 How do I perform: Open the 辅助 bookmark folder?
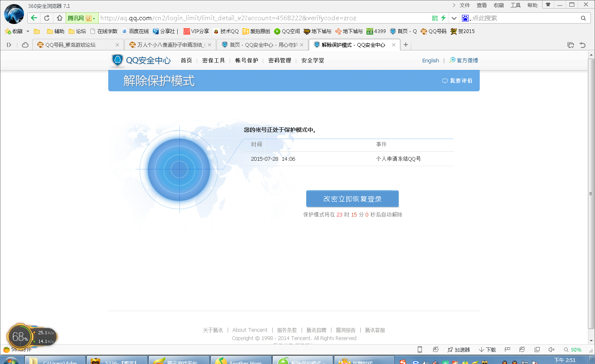56,31
